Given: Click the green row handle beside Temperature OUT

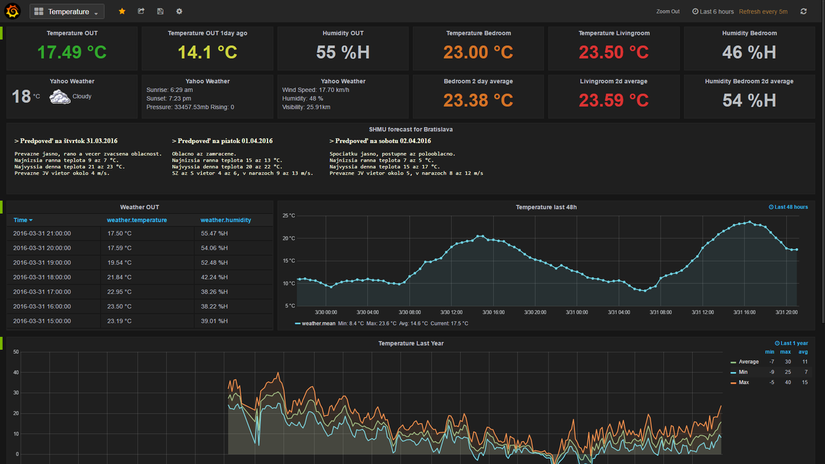Looking at the screenshot, I should (2, 33).
